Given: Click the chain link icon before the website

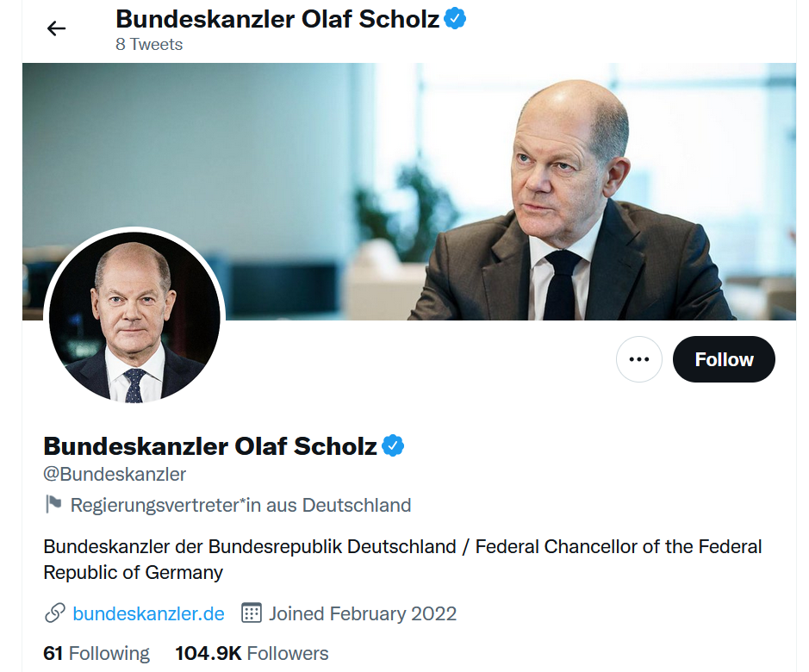Looking at the screenshot, I should 54,613.
